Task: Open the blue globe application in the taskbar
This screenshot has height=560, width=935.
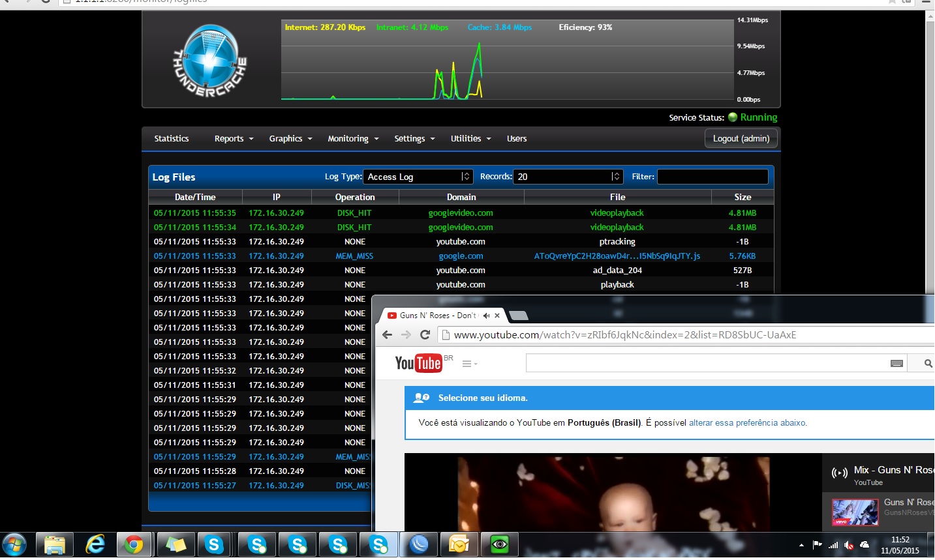Action: click(x=419, y=544)
